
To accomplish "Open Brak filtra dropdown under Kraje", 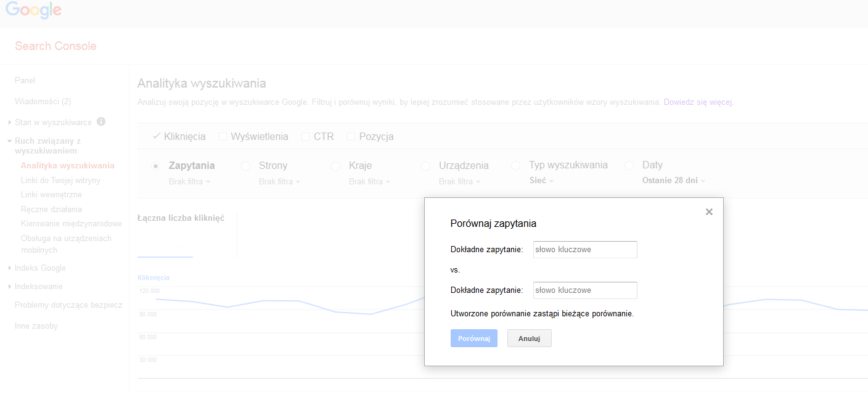I will [x=370, y=182].
